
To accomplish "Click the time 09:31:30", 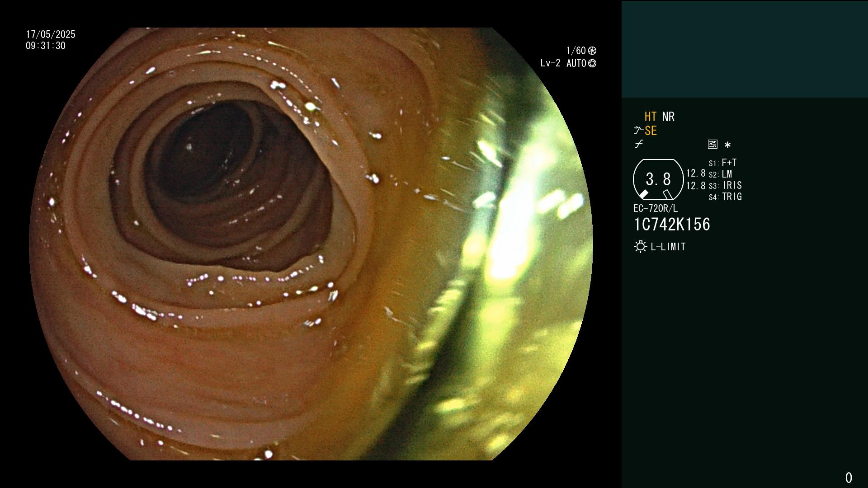I will click(x=46, y=46).
